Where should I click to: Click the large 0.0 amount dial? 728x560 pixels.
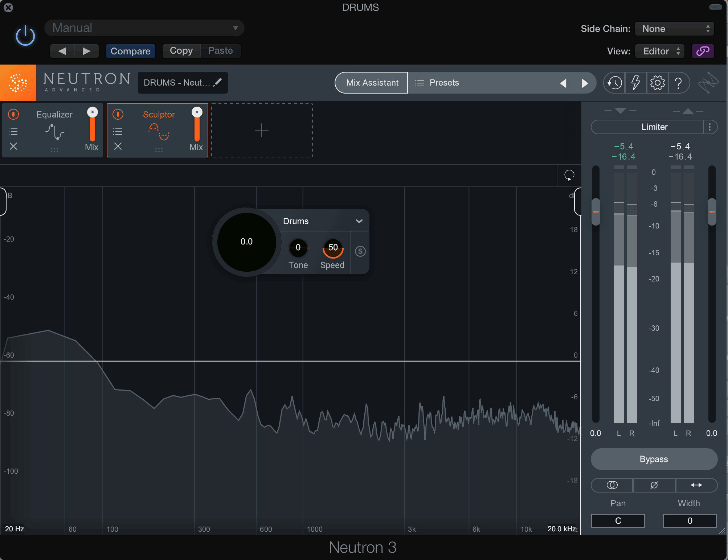[x=247, y=242]
